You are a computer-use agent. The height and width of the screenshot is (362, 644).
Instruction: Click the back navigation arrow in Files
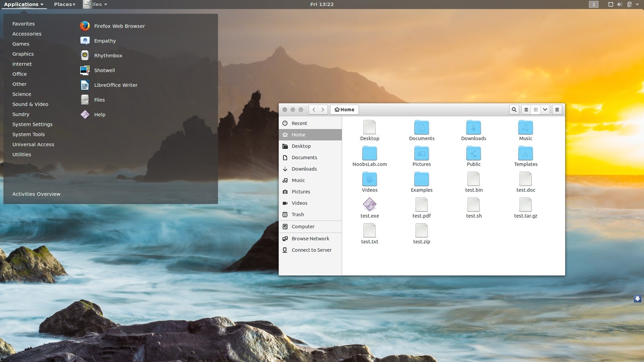point(314,109)
